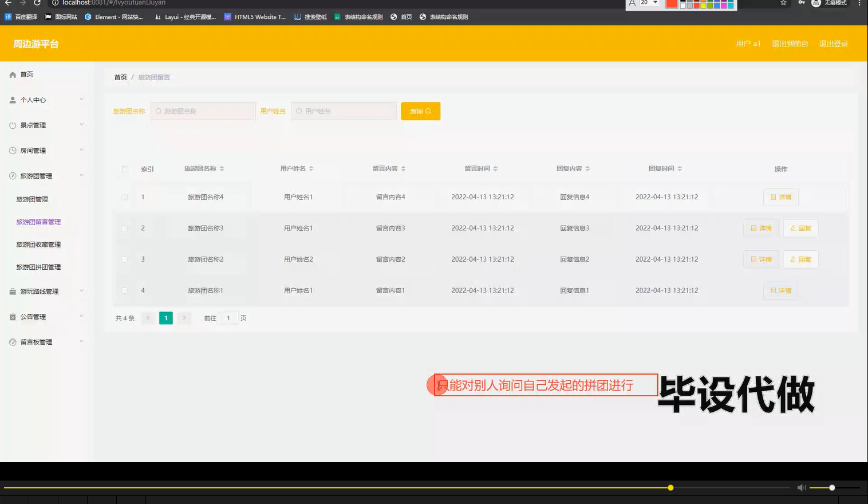The height and width of the screenshot is (504, 868).
Task: Click 回复 for row 旅游团名称3
Action: tap(800, 228)
